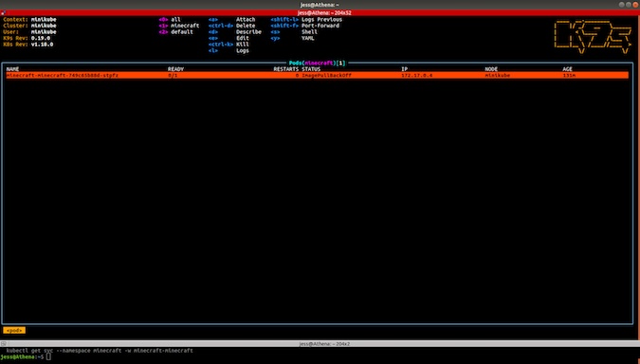Click the AGE column header

[x=567, y=69]
